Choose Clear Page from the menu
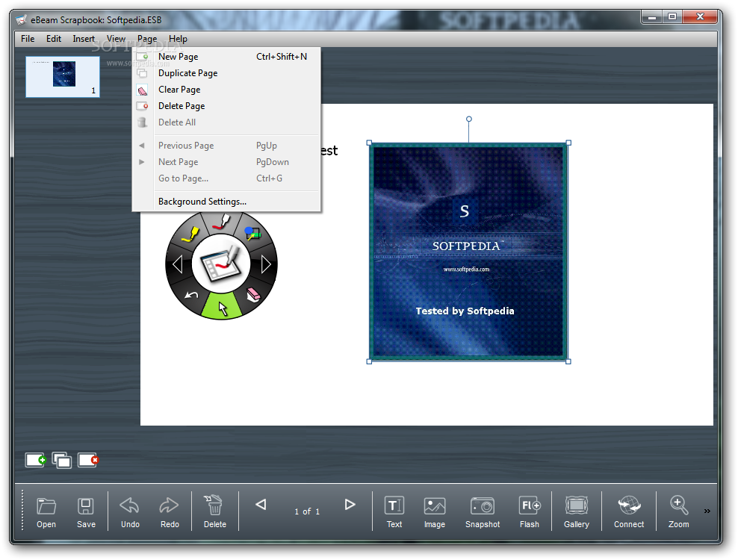This screenshot has width=738, height=560. click(226, 90)
